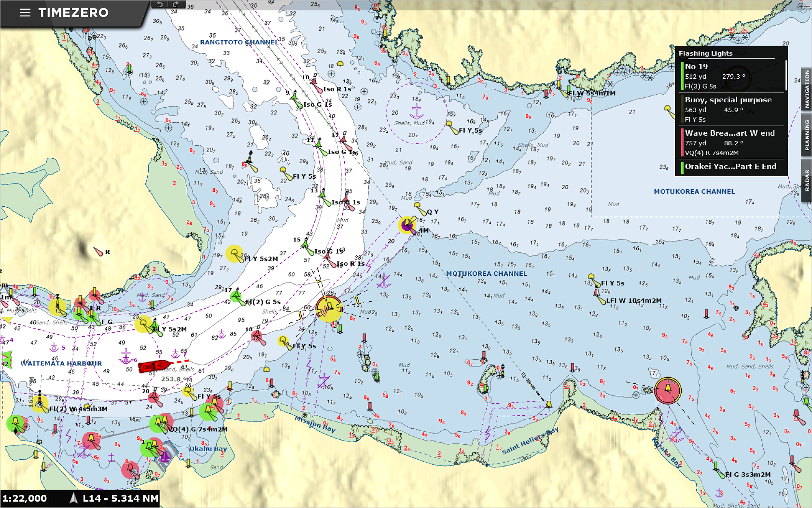Image resolution: width=812 pixels, height=508 pixels.
Task: Click the undo arrow button
Action: click(x=160, y=4)
